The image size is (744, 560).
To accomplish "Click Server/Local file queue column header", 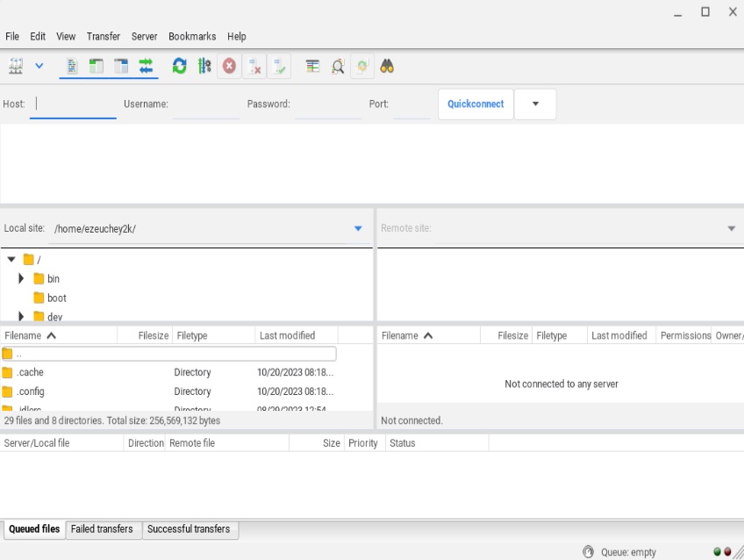I will (61, 442).
